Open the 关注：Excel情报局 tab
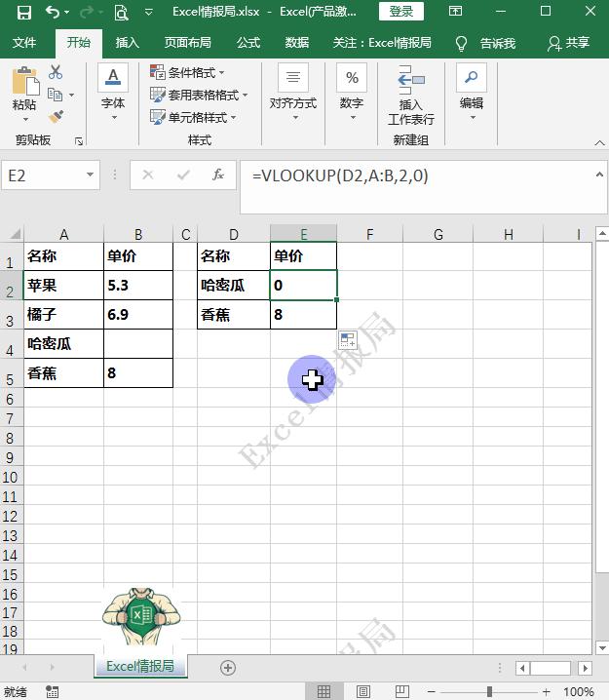Screen dimensions: 609x700 coord(382,43)
